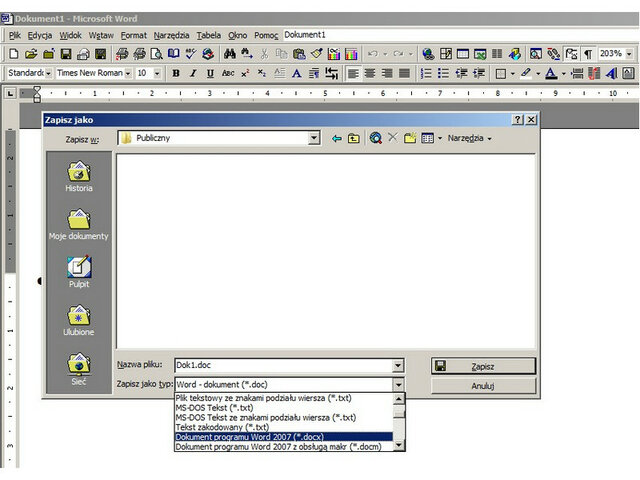640x480 pixels.
Task: Toggle Underline formatting
Action: 210,73
